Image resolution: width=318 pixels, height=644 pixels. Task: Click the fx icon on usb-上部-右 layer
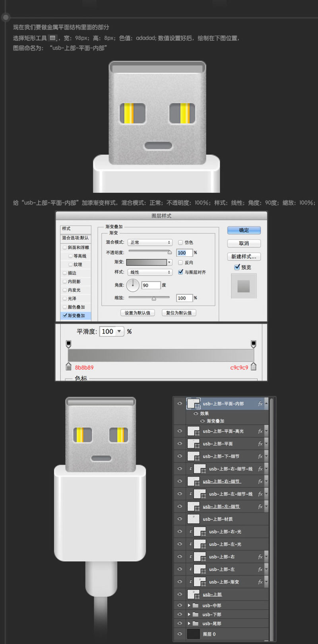point(260,557)
